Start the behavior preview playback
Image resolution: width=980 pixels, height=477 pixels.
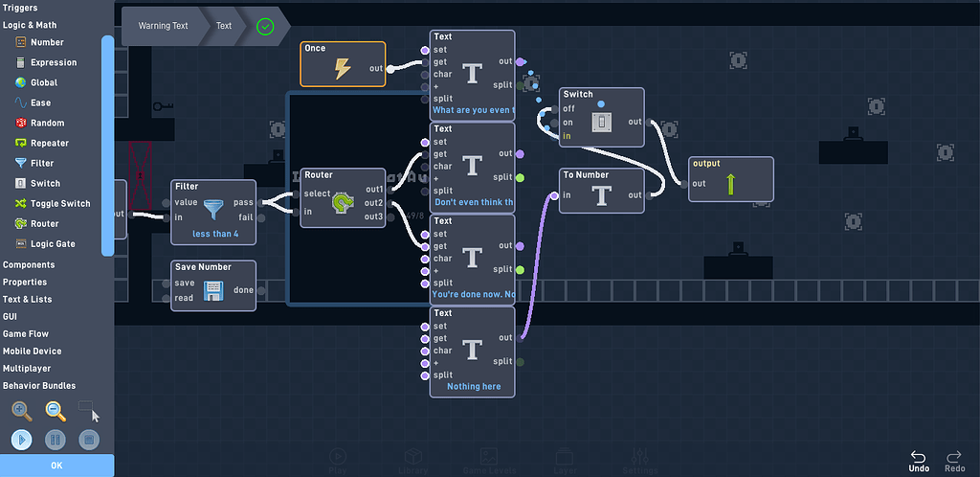pyautogui.click(x=22, y=440)
